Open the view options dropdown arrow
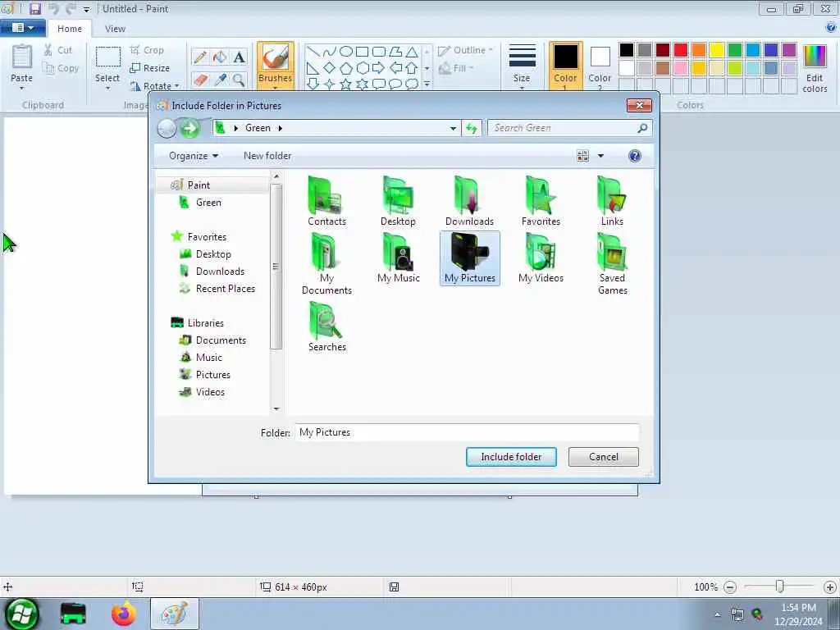 pos(600,156)
